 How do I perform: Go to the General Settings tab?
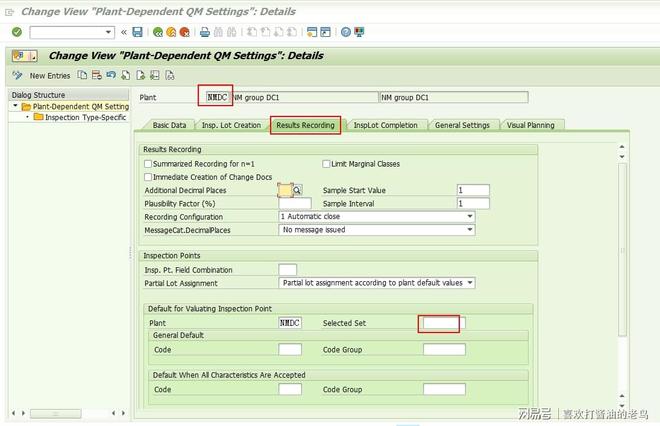(462, 125)
